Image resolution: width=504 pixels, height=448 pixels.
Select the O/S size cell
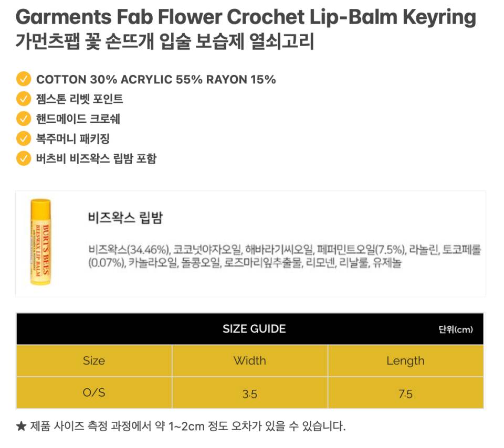click(x=94, y=393)
